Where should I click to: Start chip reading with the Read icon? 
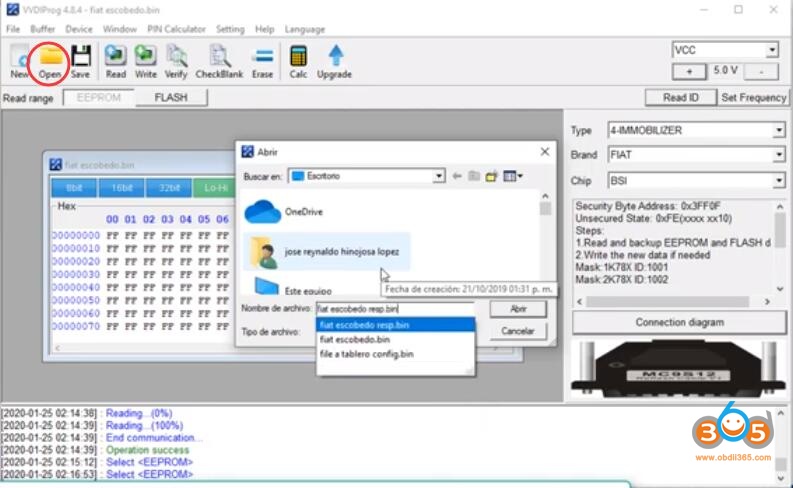pyautogui.click(x=115, y=61)
